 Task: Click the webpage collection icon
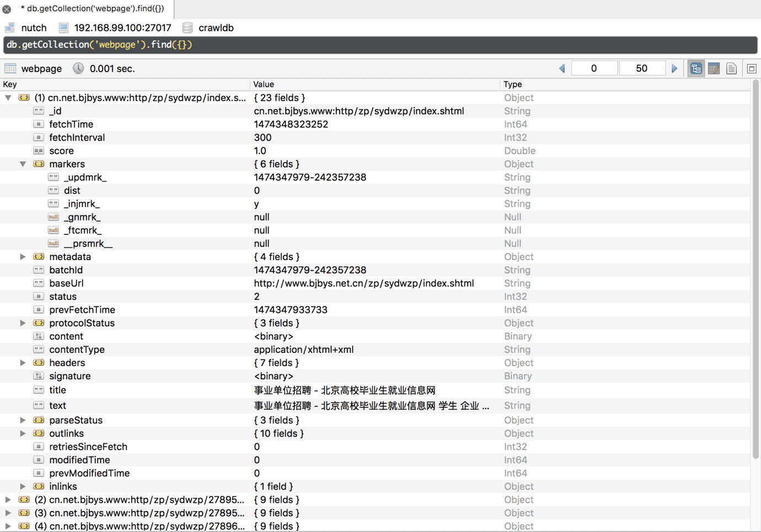tap(10, 68)
